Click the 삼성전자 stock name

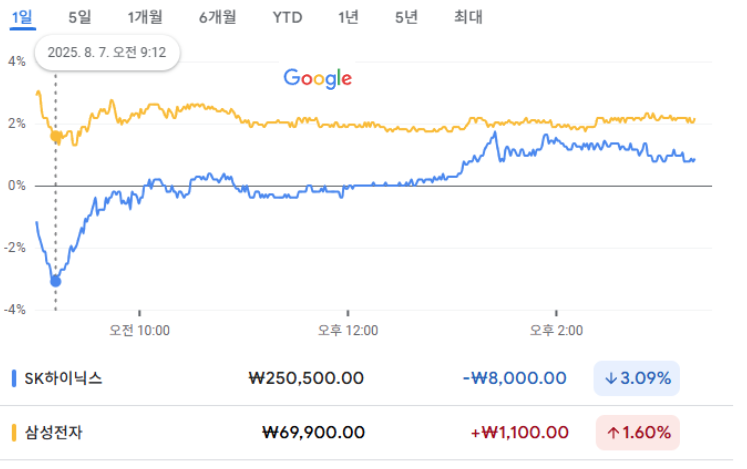[x=53, y=432]
